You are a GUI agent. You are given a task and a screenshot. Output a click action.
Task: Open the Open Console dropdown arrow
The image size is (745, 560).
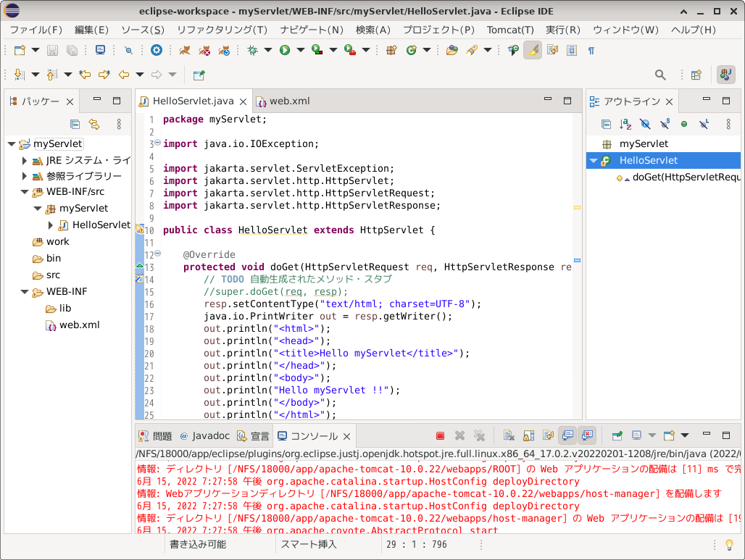point(685,435)
